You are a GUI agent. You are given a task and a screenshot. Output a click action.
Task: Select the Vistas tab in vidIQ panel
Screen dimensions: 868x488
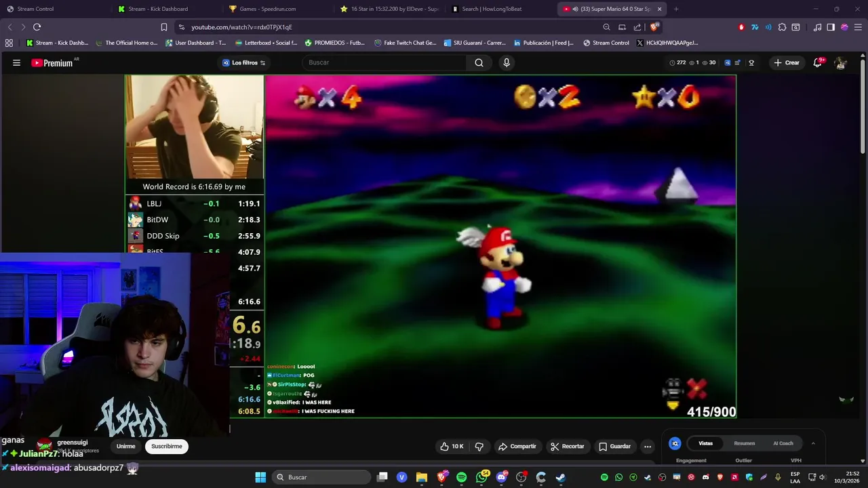705,443
